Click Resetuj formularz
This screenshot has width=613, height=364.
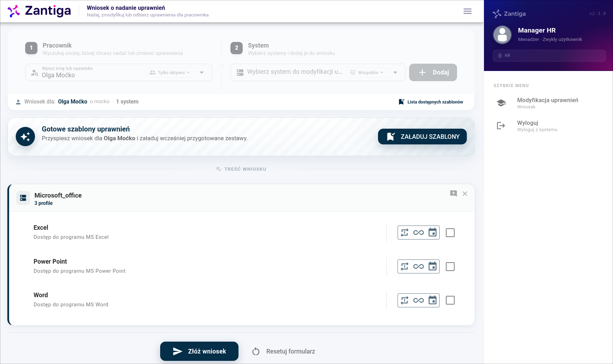click(x=284, y=351)
